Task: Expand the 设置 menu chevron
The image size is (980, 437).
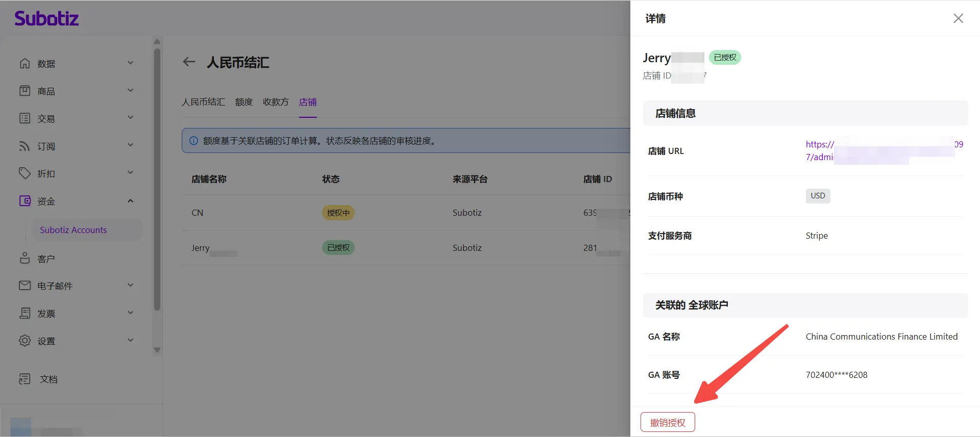Action: point(131,341)
